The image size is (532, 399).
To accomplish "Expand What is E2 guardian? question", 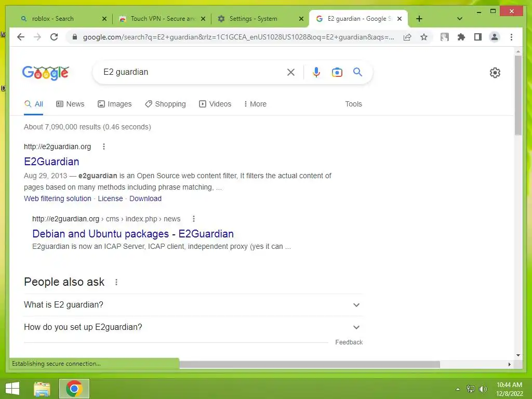I will pos(193,304).
